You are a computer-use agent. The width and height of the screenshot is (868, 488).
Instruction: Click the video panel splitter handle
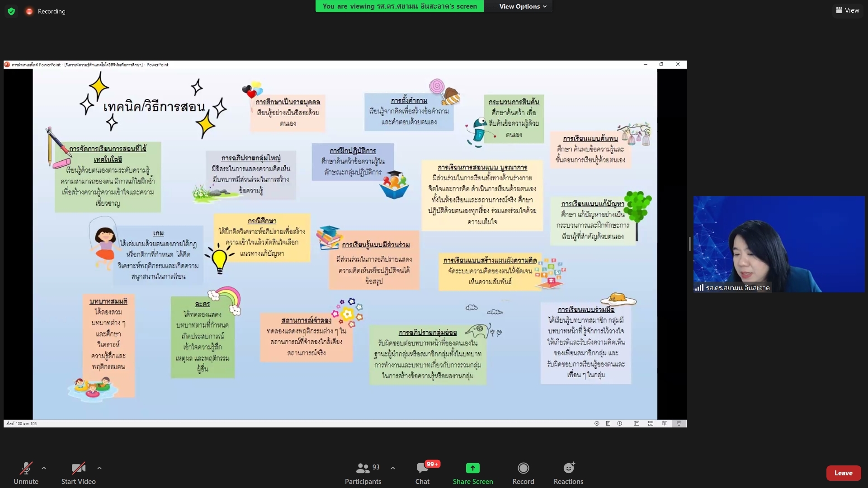point(690,244)
